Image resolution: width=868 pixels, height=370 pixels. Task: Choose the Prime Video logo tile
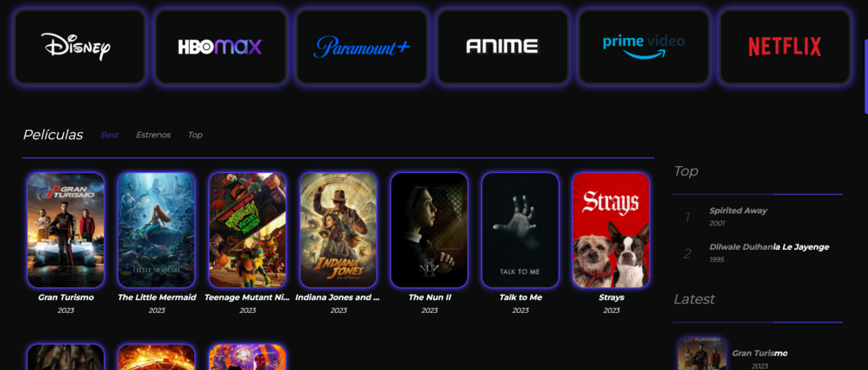[643, 47]
